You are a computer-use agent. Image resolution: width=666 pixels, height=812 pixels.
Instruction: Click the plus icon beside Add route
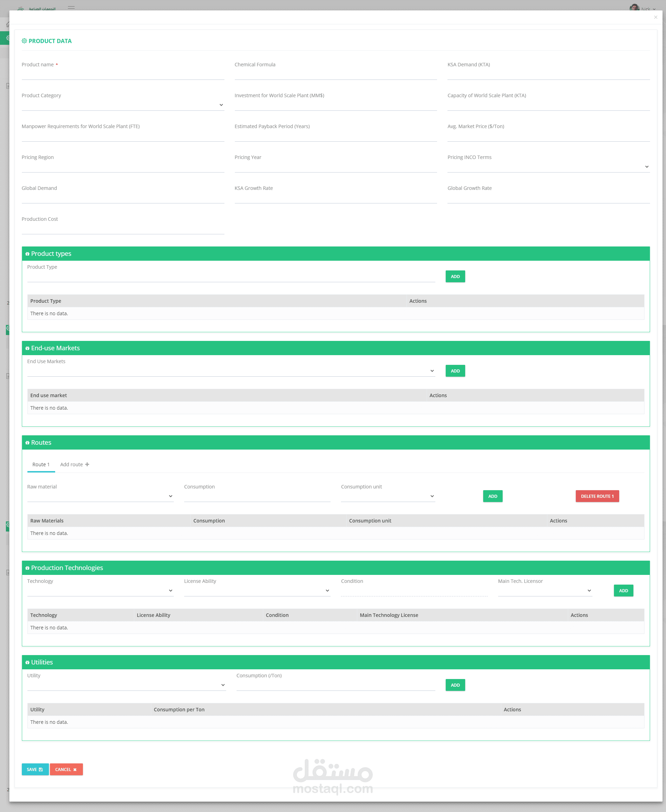coord(87,464)
